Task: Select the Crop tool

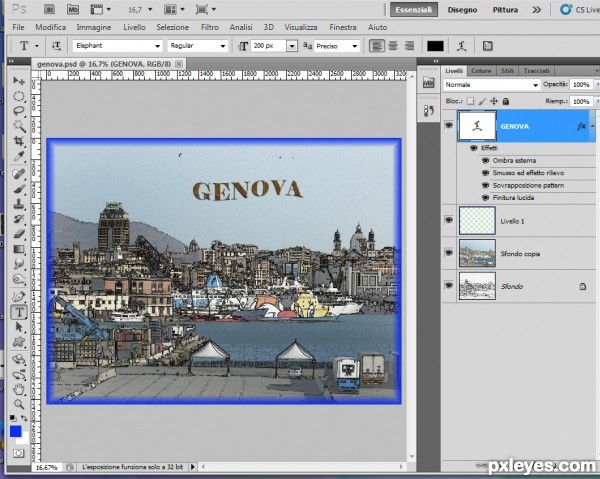Action: (x=19, y=141)
